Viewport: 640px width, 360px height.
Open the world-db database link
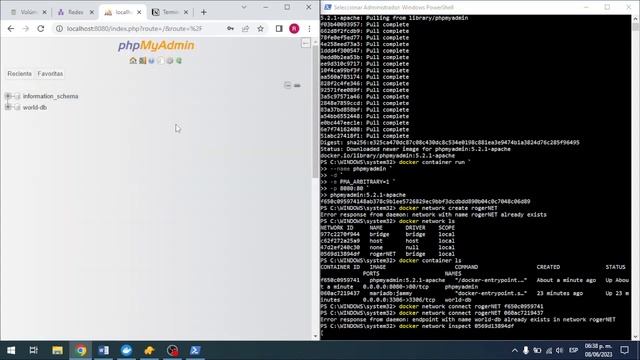coord(35,107)
